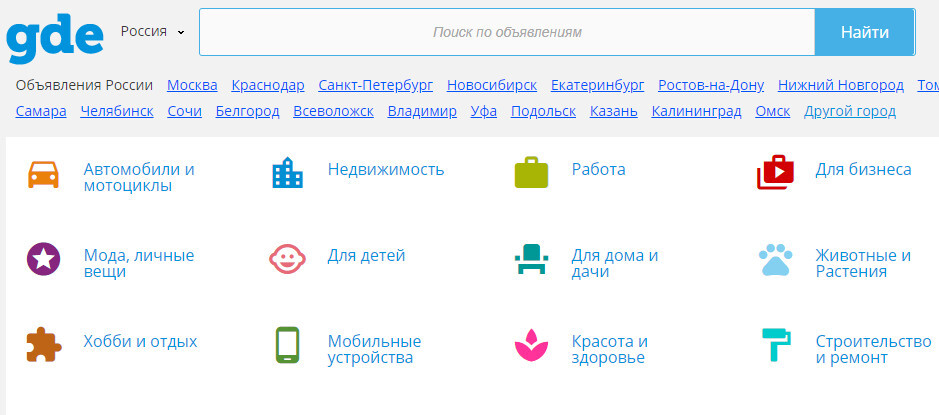Image resolution: width=939 pixels, height=415 pixels.
Task: Open the Москва city link
Action: tap(192, 85)
